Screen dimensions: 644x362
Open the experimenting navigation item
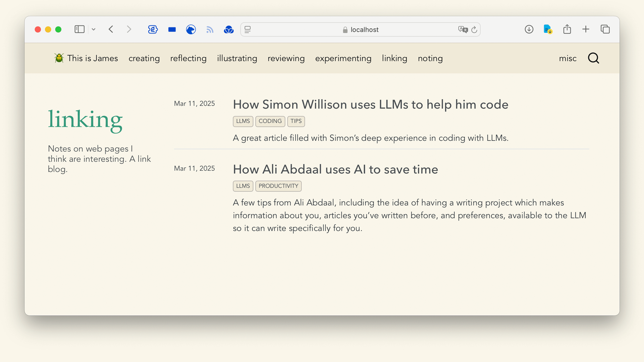pos(343,58)
